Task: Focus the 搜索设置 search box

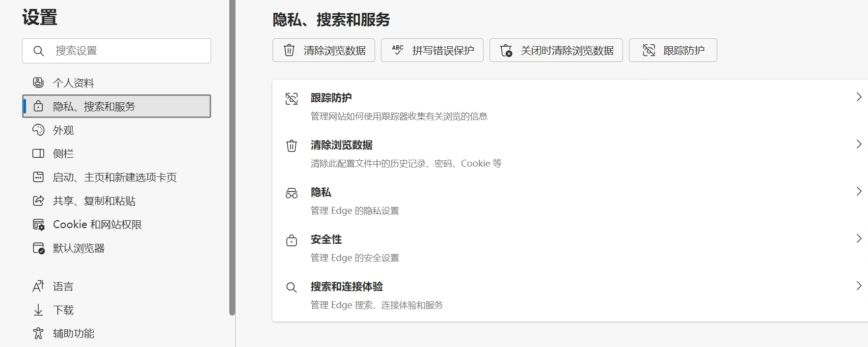Action: point(123,51)
